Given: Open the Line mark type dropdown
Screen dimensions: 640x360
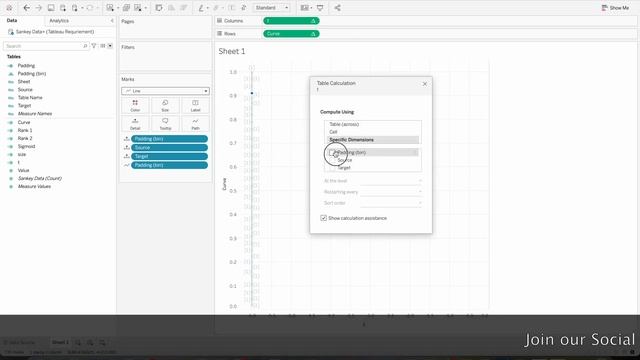Looking at the screenshot, I should coord(165,91).
